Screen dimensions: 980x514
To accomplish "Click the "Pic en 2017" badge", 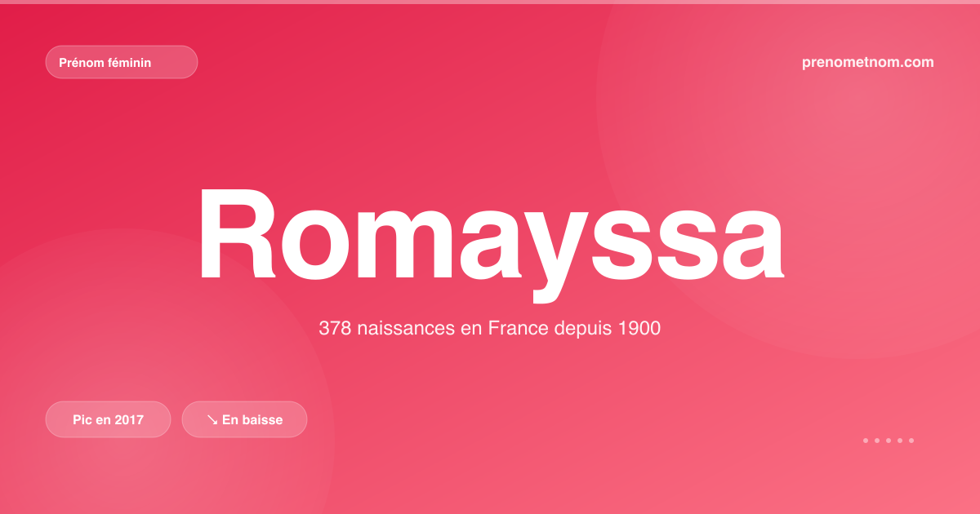I will point(108,419).
